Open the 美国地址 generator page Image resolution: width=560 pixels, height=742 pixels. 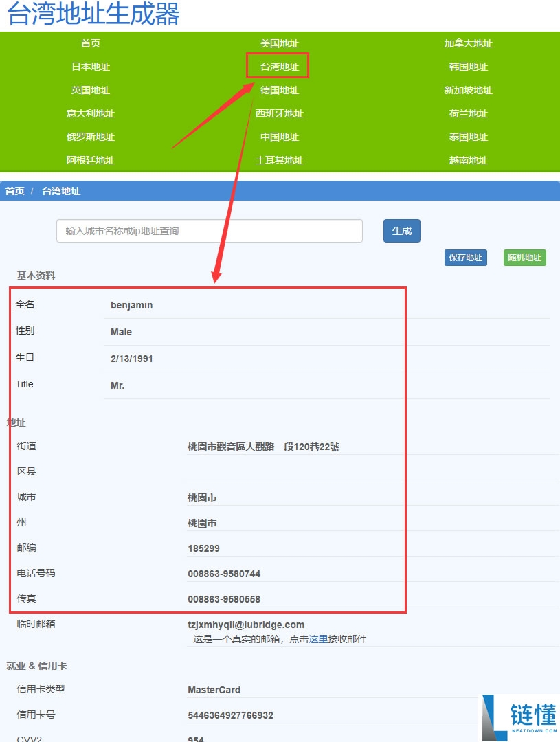click(x=279, y=43)
